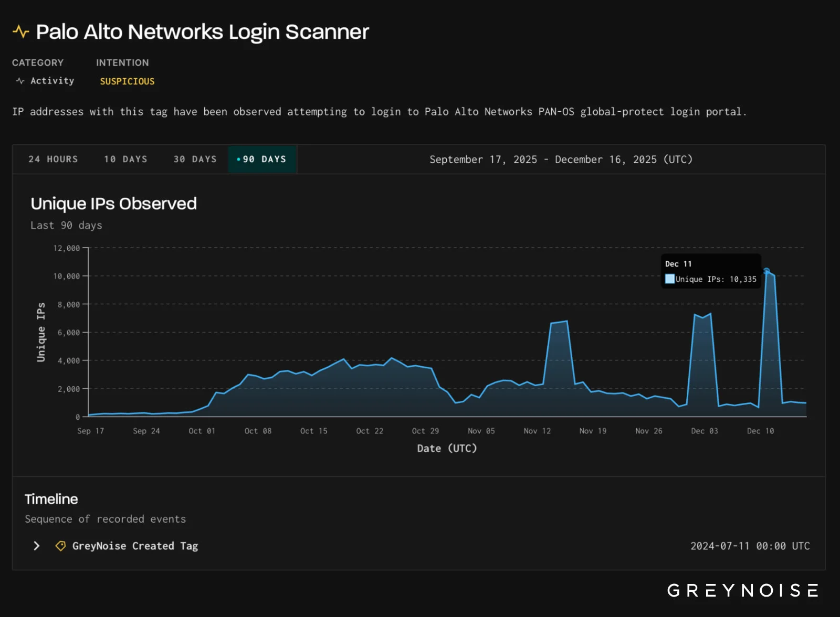
Task: Switch to the 10 DAYS tab
Action: click(x=125, y=159)
